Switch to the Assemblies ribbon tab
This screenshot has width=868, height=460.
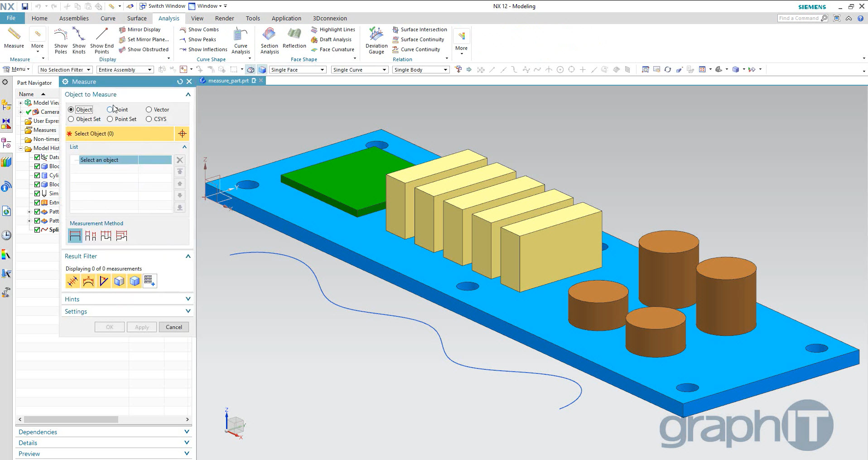coord(74,18)
